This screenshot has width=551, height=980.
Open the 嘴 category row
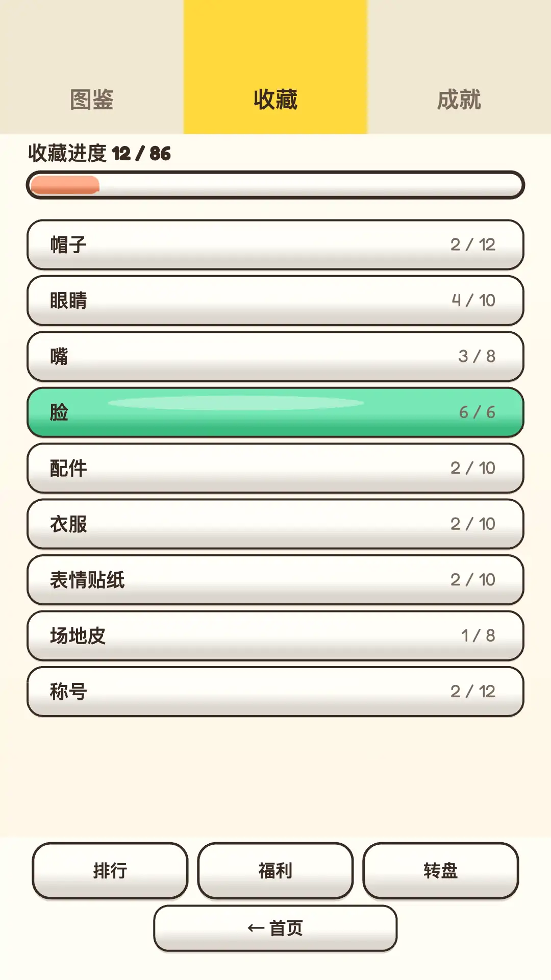[275, 356]
